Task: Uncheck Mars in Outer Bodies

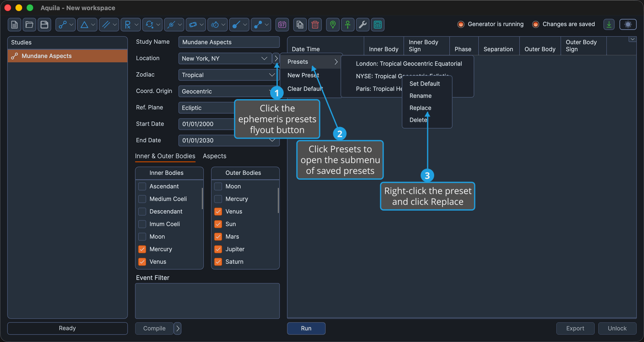Action: [x=218, y=237]
